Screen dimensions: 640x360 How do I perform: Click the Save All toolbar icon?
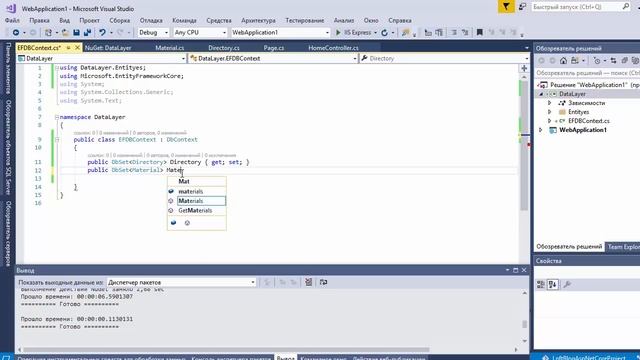click(87, 32)
